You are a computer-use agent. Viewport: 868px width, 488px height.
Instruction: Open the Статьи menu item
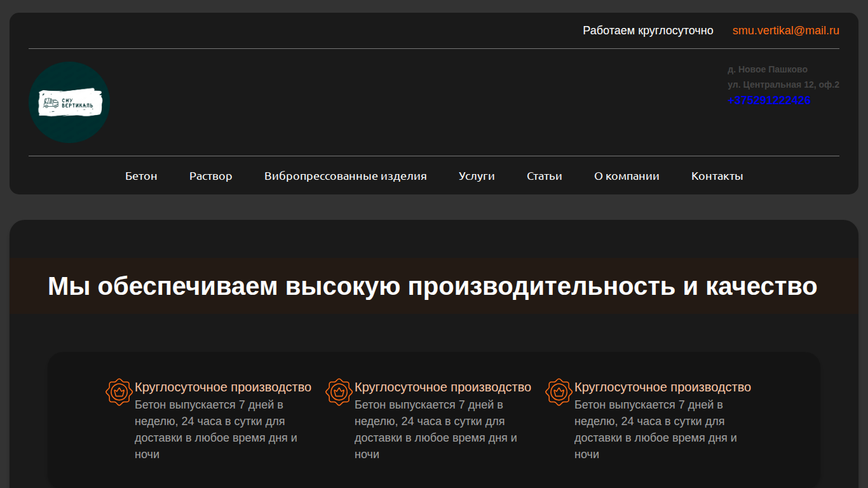(x=545, y=176)
